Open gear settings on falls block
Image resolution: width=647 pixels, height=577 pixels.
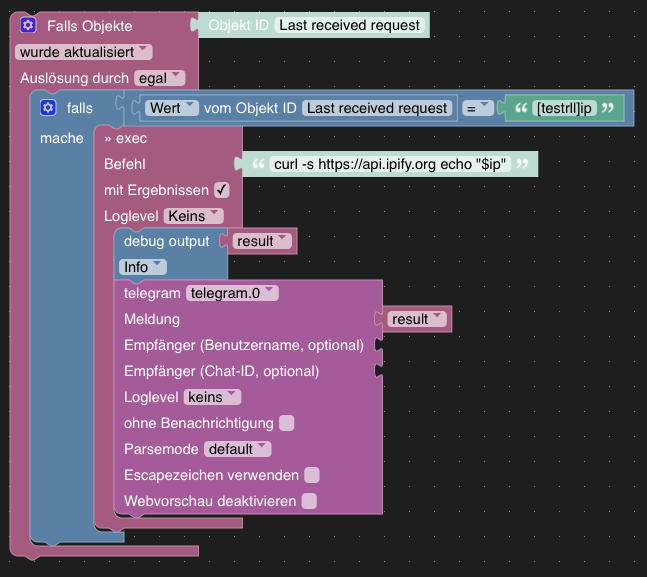pos(48,108)
